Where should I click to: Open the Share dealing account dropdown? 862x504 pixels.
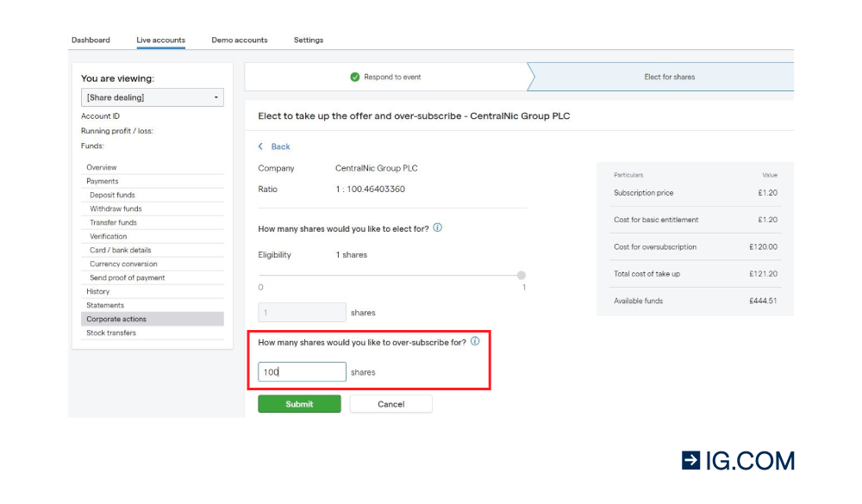pos(153,97)
